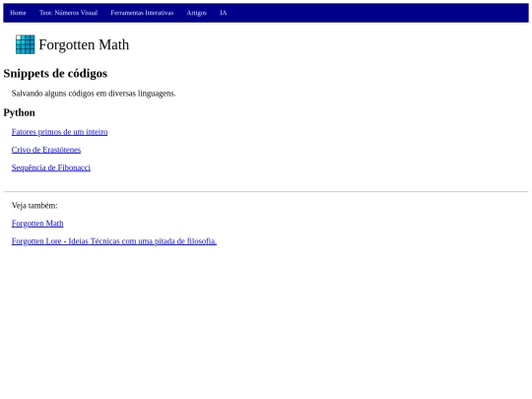Click the Python section heading

pos(19,112)
